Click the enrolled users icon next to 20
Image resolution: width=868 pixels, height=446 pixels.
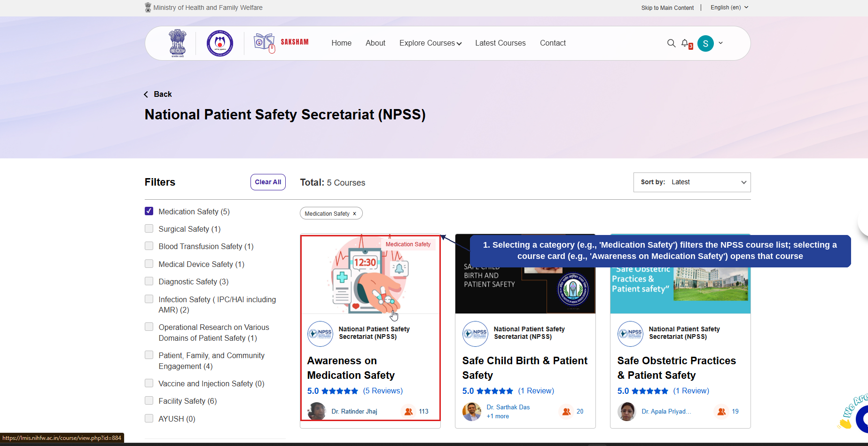tap(566, 412)
